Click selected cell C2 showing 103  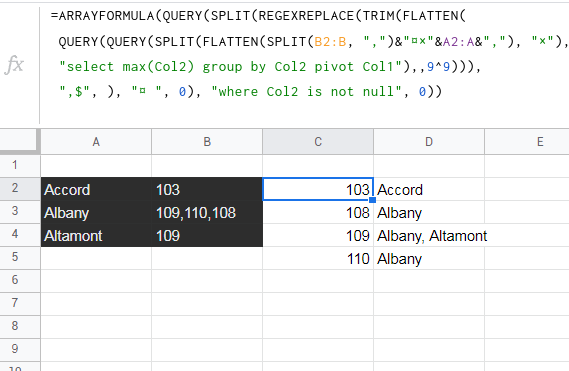(318, 189)
